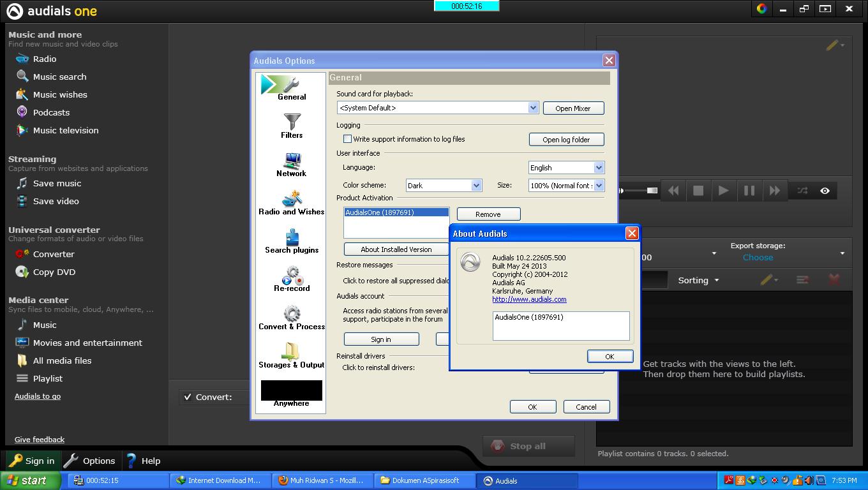868x490 pixels.
Task: Toggle the Convert checkbox
Action: tap(188, 397)
